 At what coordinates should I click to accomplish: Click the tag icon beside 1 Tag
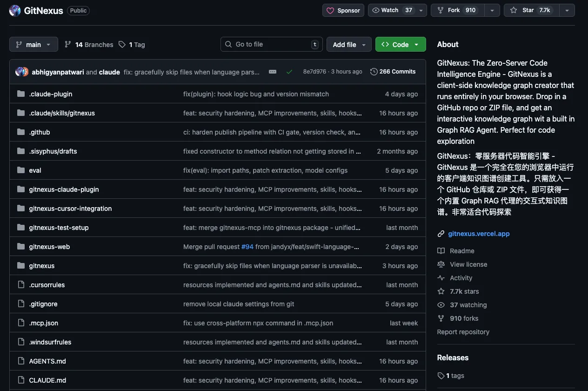coord(122,45)
